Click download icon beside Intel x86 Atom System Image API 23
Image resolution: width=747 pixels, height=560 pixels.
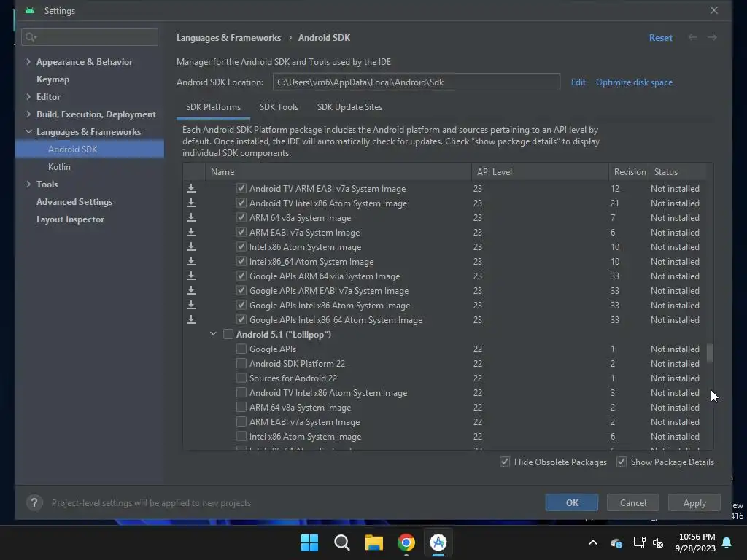191,246
